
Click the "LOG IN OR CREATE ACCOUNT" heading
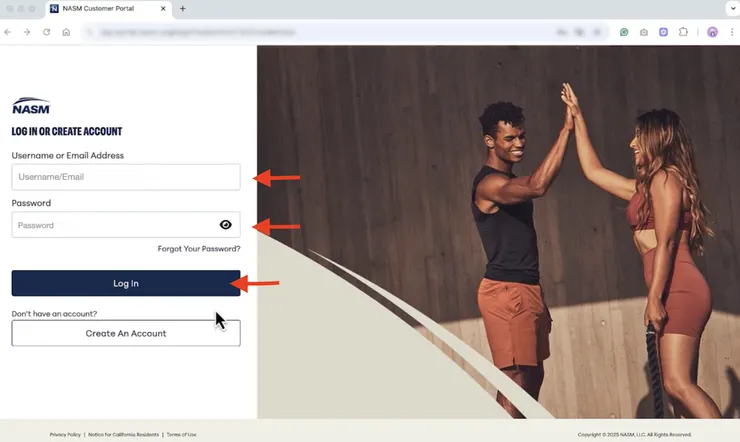point(67,132)
